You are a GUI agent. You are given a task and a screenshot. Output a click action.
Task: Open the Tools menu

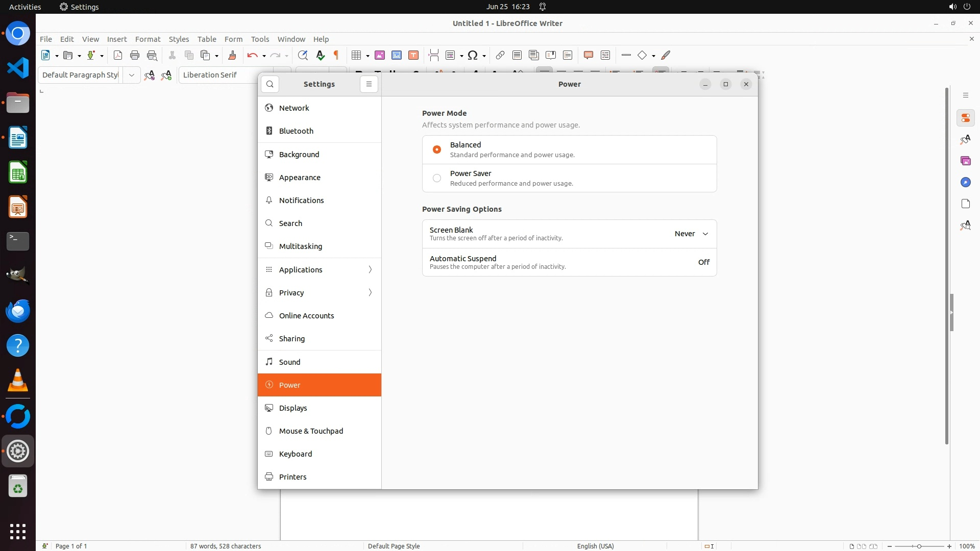[x=260, y=39]
